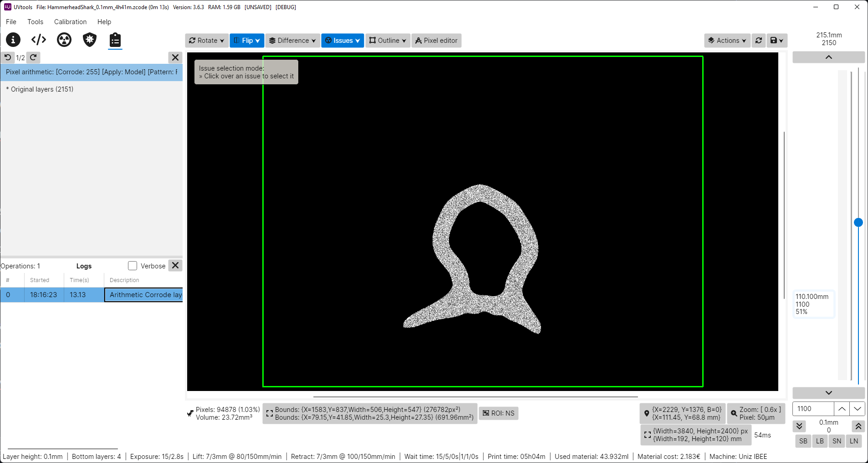
Task: Open the GCode tab in the sidebar
Action: 38,40
